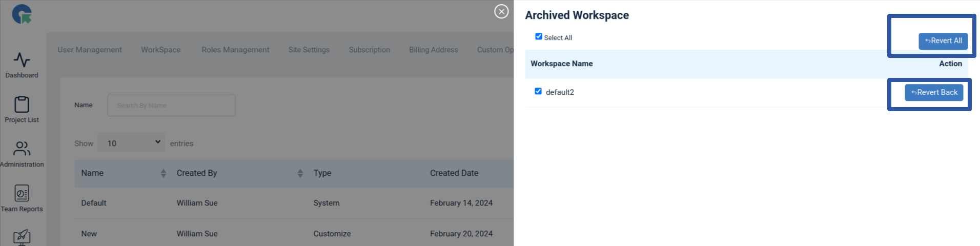Click Revert Back for default2

point(934,93)
